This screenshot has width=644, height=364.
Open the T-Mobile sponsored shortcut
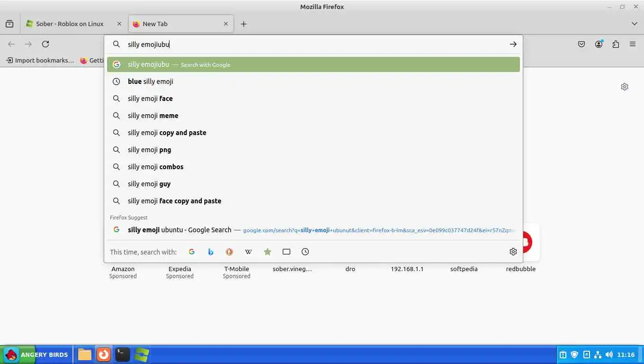[237, 269]
